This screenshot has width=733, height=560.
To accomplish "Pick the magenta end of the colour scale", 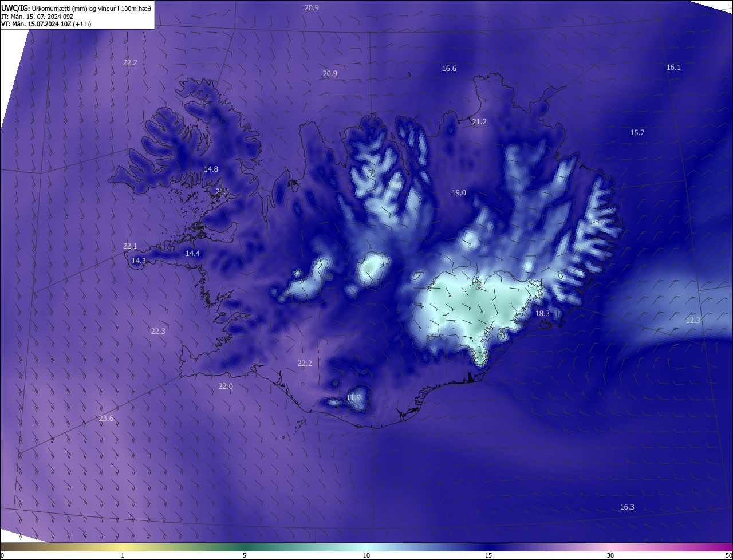I will pos(722,547).
